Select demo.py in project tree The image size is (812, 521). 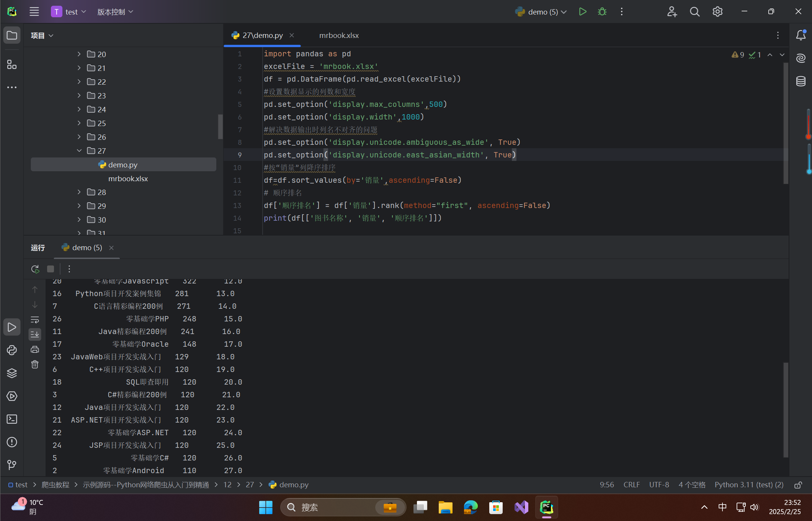pos(123,165)
